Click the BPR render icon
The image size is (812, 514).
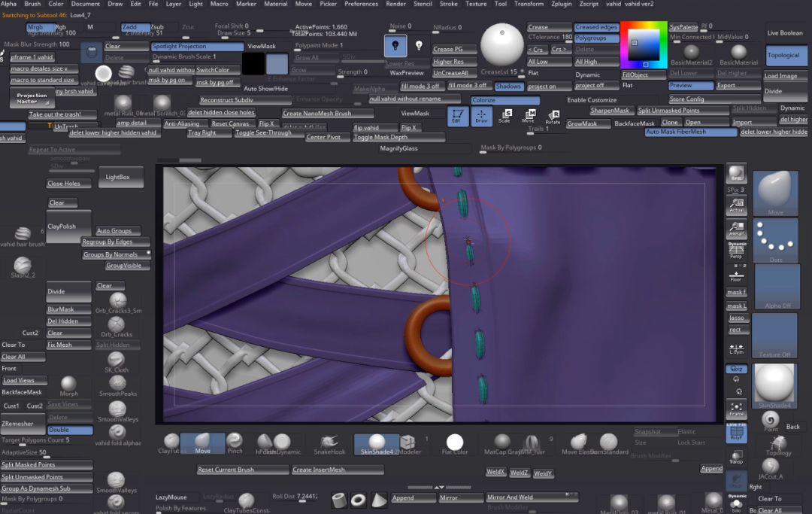(736, 174)
